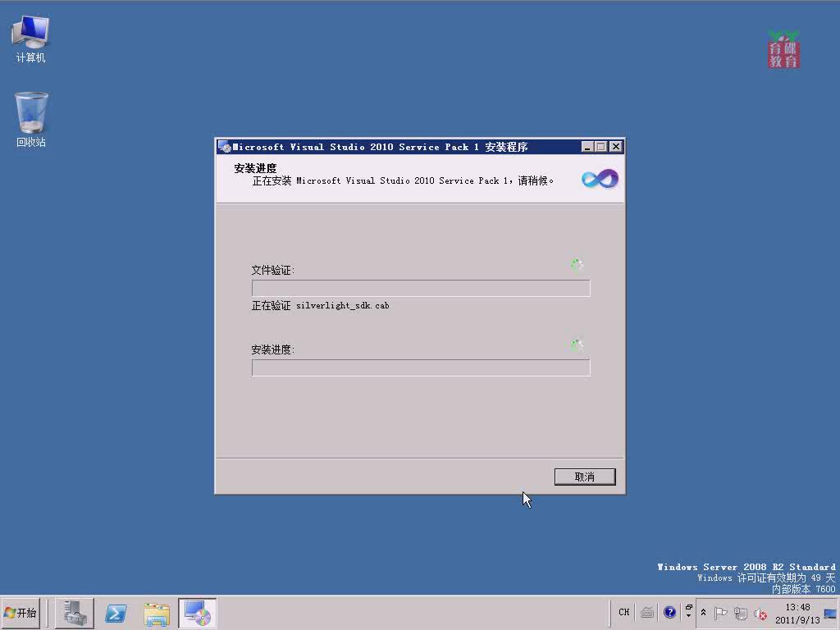Select the setup installer taskbar button
Viewport: 840px width, 630px height.
[x=197, y=613]
